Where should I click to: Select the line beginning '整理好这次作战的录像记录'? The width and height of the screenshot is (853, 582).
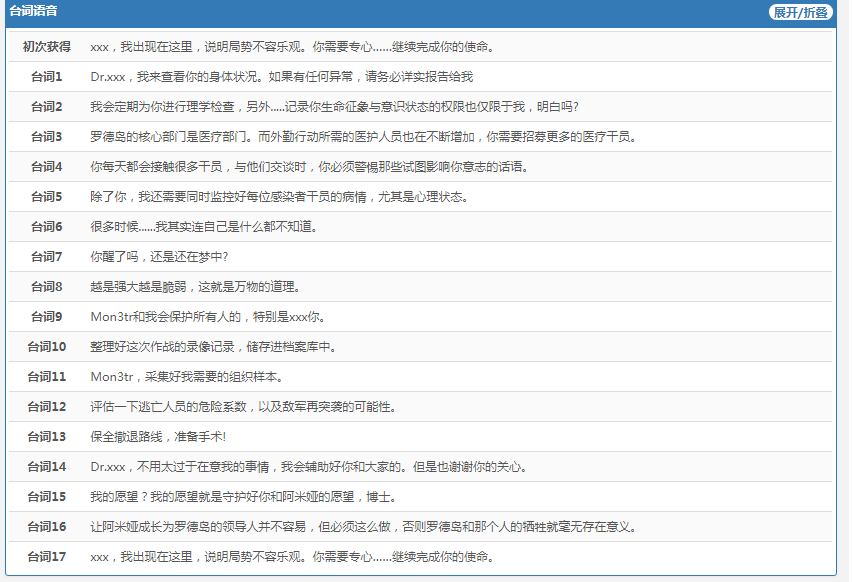point(213,347)
